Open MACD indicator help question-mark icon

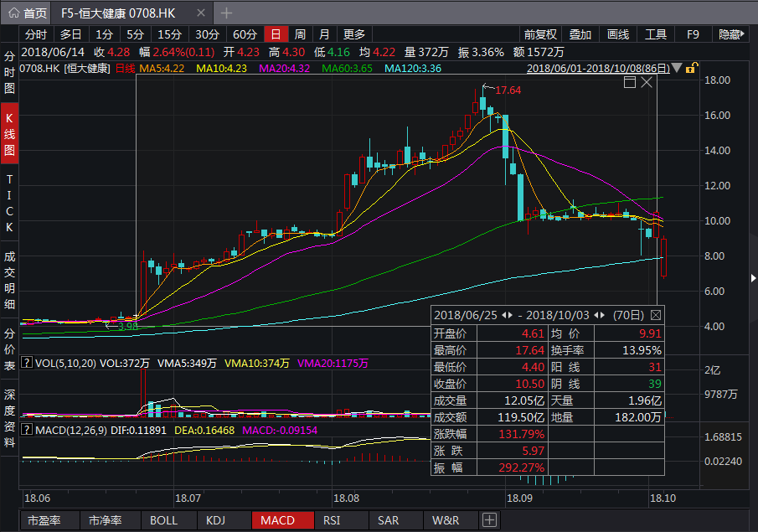27,430
